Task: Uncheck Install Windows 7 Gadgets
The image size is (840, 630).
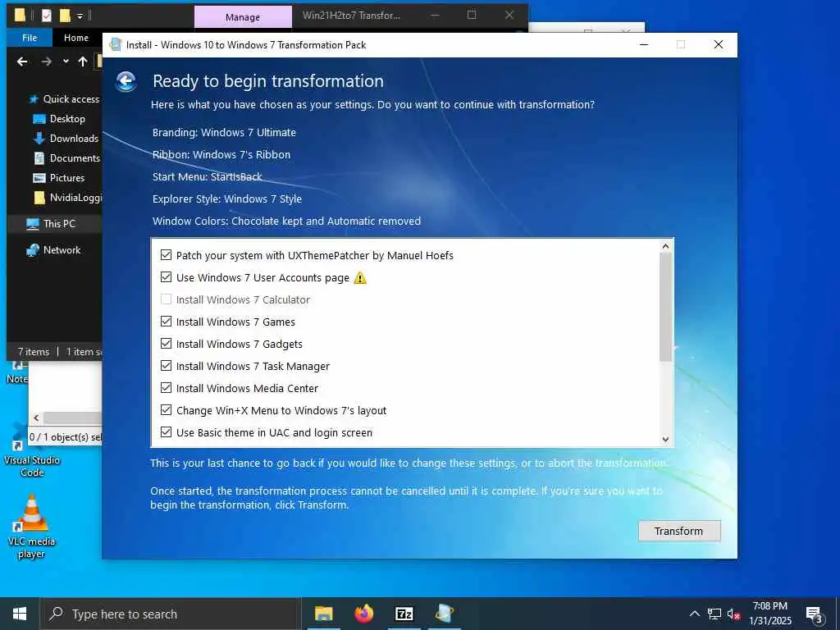Action: pyautogui.click(x=166, y=344)
